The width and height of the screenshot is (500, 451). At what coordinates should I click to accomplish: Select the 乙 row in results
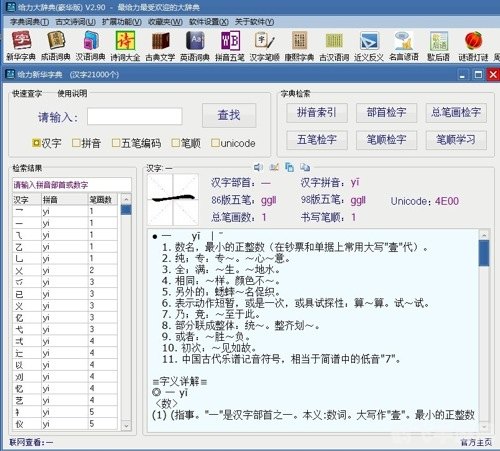(65, 247)
